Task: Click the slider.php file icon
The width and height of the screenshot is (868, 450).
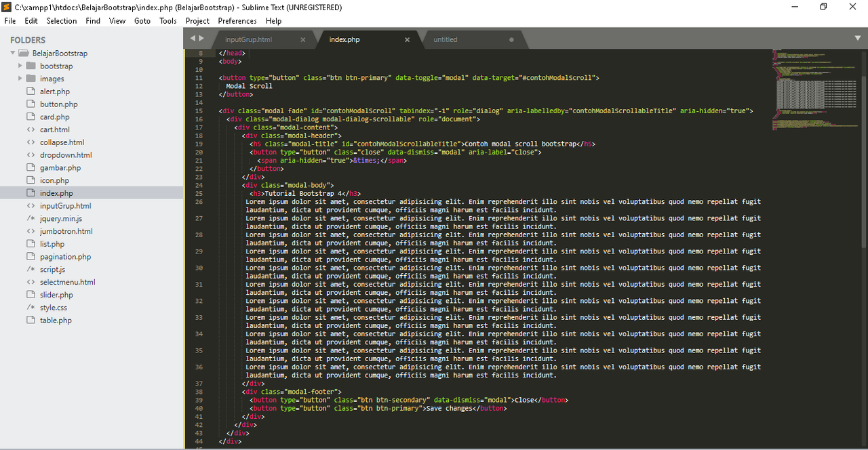Action: point(31,295)
